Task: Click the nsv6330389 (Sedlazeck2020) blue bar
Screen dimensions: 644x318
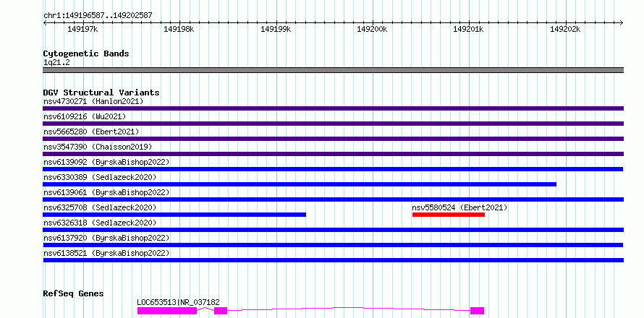Action: coord(300,184)
